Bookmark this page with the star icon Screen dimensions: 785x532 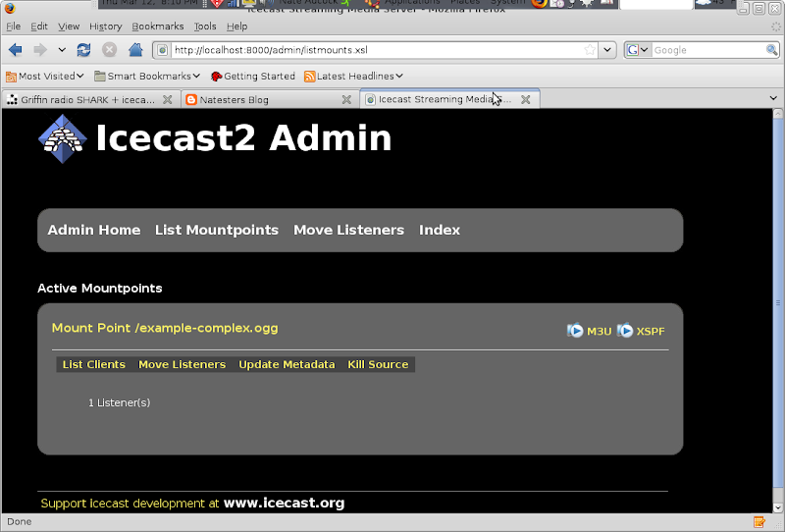(590, 50)
